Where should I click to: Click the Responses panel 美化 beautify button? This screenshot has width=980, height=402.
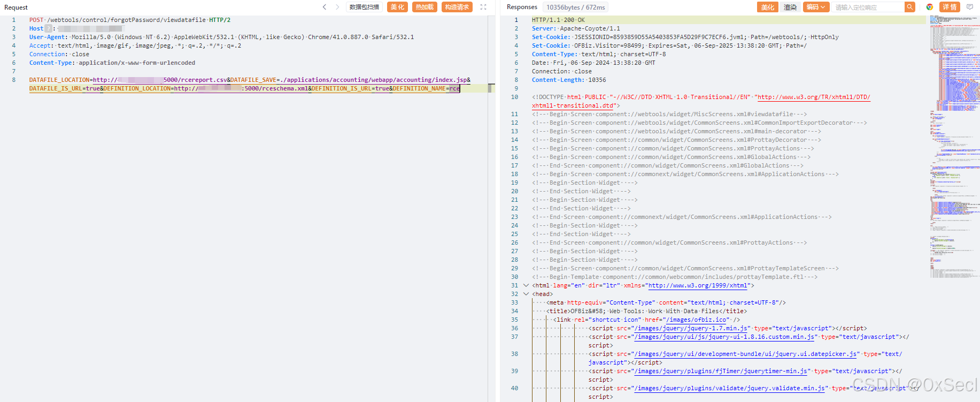click(x=768, y=7)
